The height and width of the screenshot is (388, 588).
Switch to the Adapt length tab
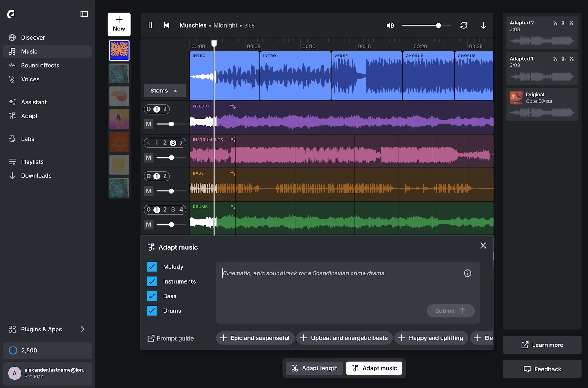coord(315,368)
